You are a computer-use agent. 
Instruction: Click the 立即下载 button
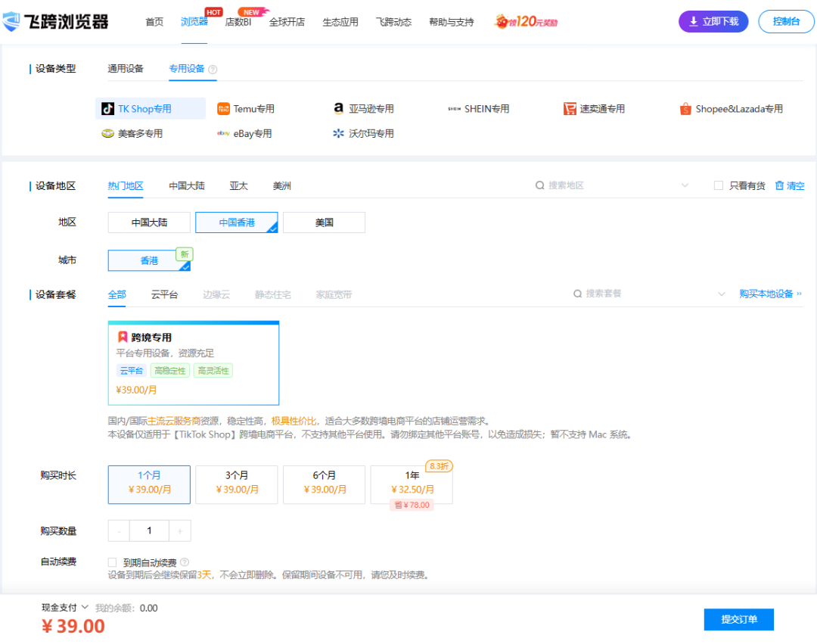pyautogui.click(x=713, y=21)
